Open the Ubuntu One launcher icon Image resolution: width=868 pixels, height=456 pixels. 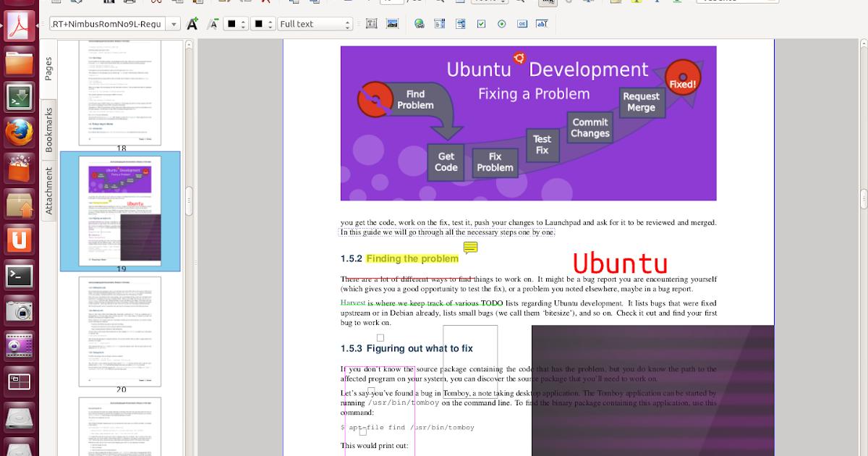click(20, 240)
